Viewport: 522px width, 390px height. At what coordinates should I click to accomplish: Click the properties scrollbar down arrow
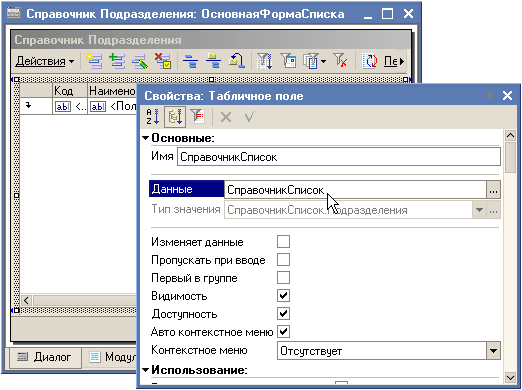(510, 377)
